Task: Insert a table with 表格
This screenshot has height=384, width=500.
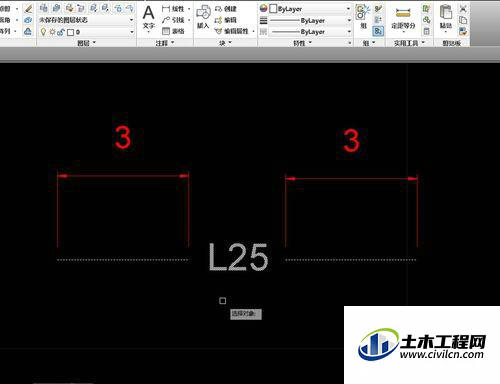Action: click(173, 31)
